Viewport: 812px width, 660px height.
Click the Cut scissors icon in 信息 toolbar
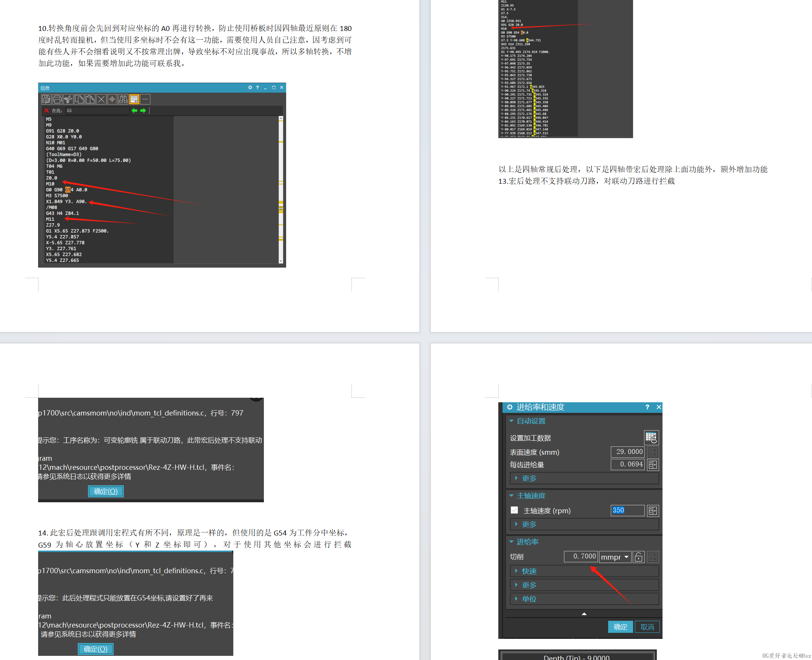68,99
